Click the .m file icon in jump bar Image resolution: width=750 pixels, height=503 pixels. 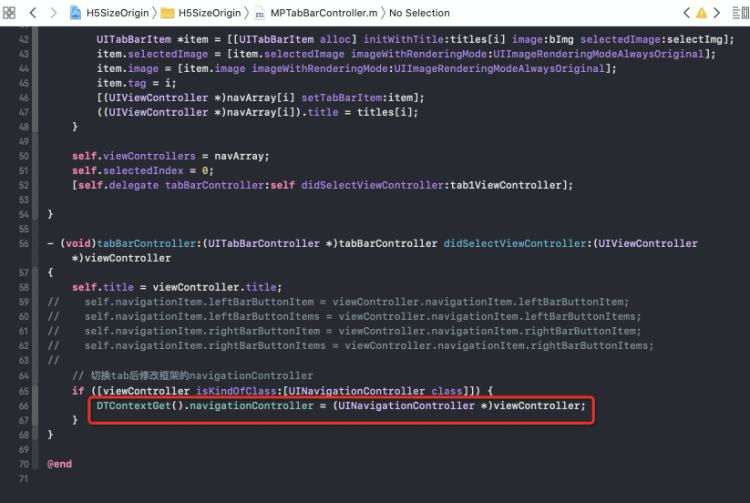[259, 13]
